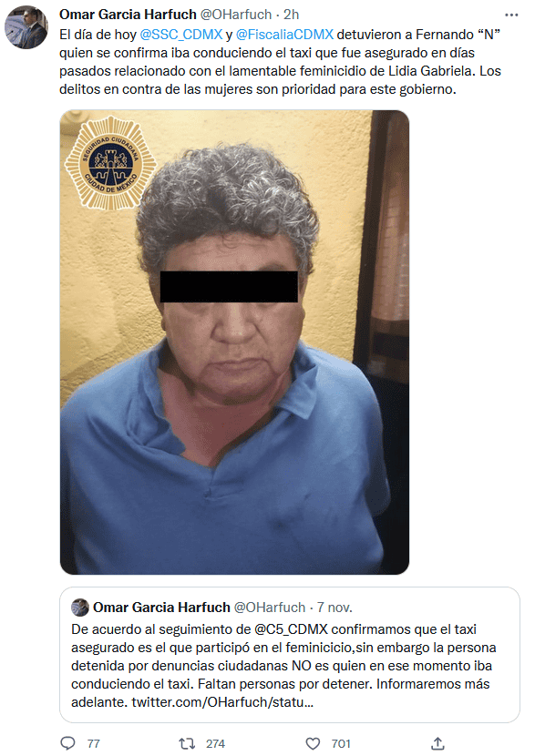Click the 77 replies count

coord(94,743)
